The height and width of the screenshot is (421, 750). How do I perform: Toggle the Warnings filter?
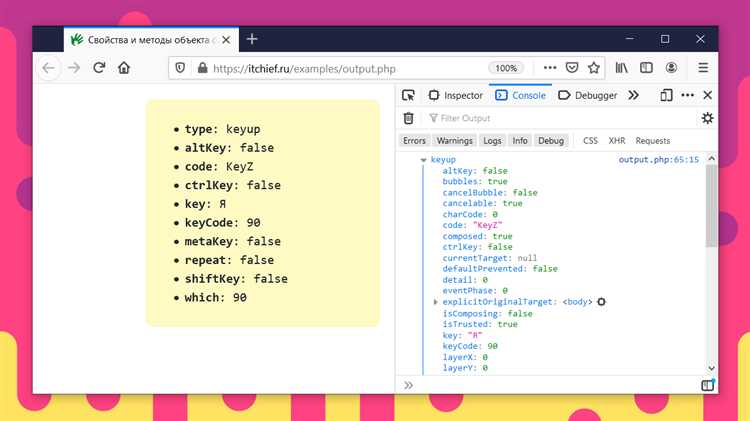point(454,141)
